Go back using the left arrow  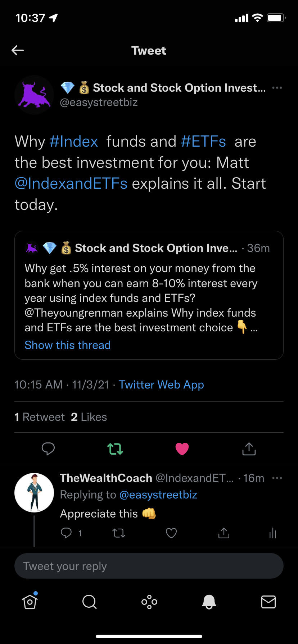(18, 50)
